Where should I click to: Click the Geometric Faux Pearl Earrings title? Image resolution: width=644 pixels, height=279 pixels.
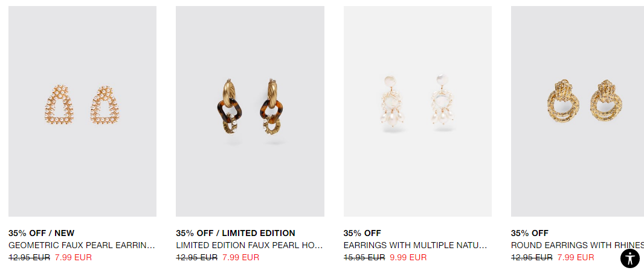pos(82,245)
